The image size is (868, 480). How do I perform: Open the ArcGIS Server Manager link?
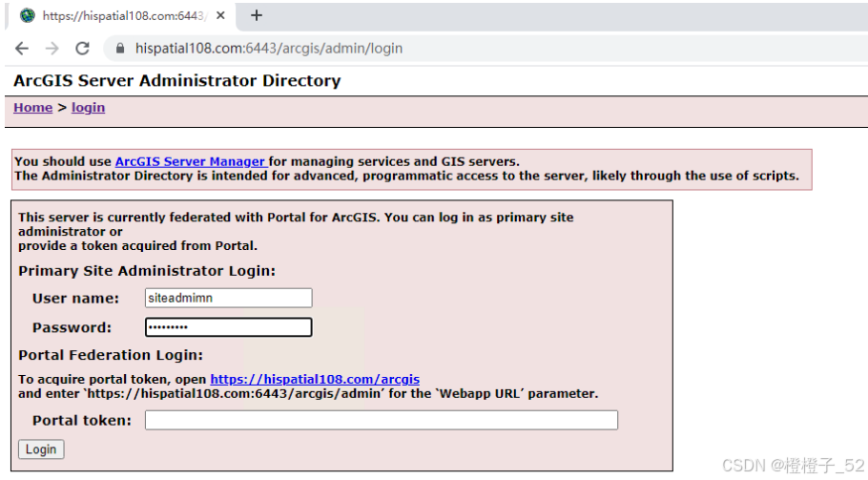191,161
